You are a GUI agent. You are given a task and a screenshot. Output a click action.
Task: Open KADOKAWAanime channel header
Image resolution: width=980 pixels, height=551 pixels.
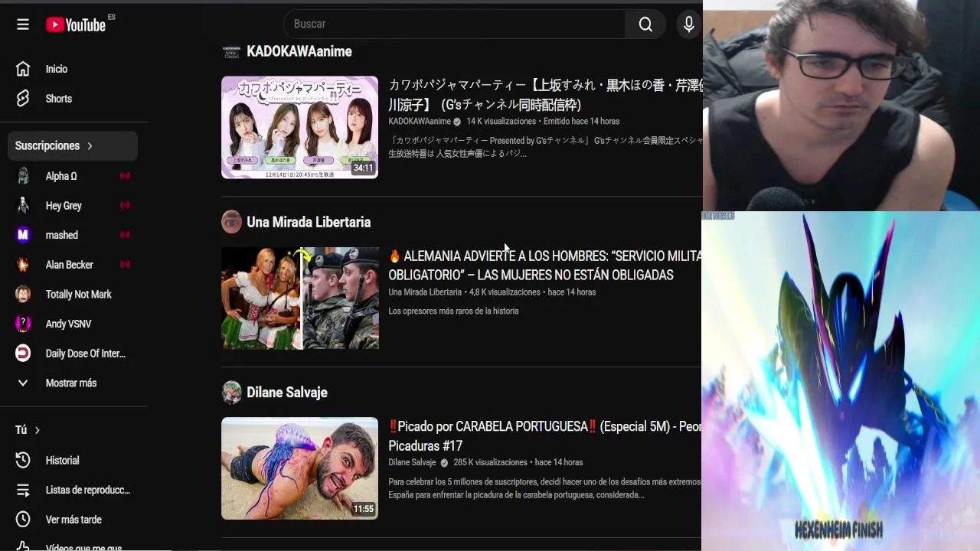[299, 51]
